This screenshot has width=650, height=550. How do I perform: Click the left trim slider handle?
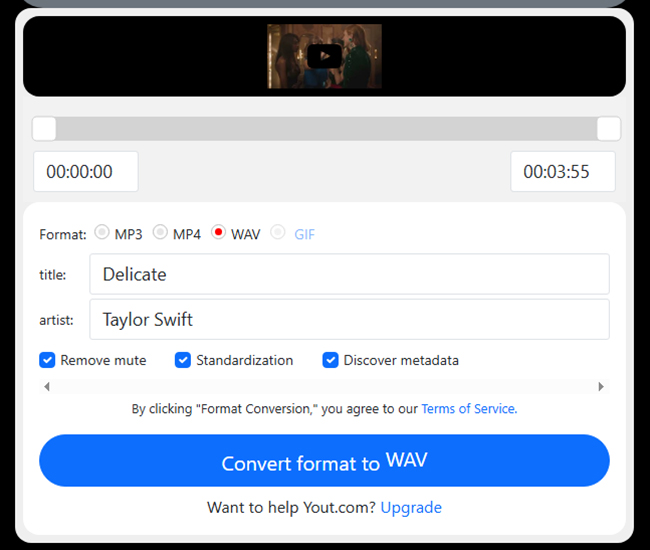44,129
